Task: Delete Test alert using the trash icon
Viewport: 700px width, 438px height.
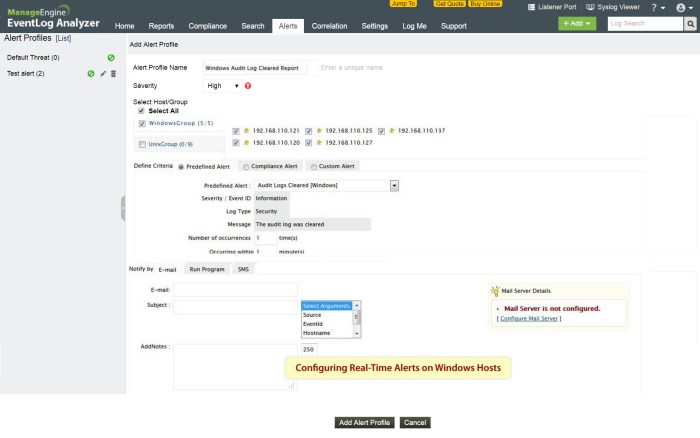Action: [x=113, y=74]
